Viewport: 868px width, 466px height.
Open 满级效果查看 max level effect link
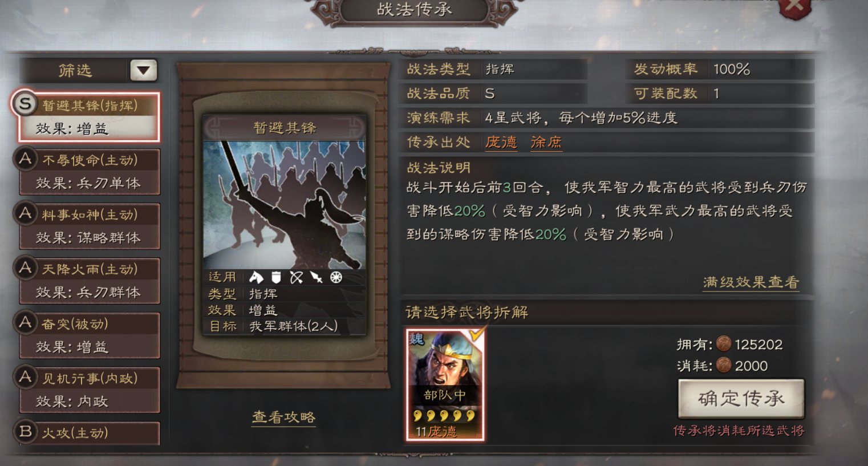click(751, 282)
